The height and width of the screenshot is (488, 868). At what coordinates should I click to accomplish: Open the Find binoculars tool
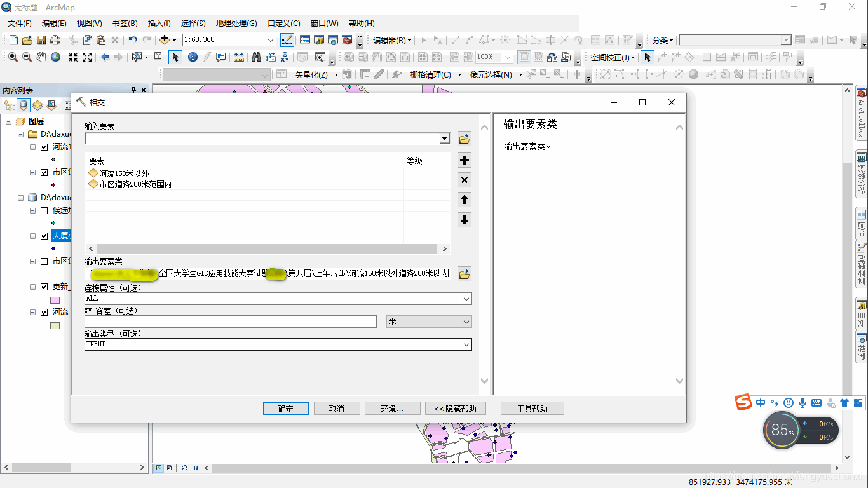[x=256, y=57]
